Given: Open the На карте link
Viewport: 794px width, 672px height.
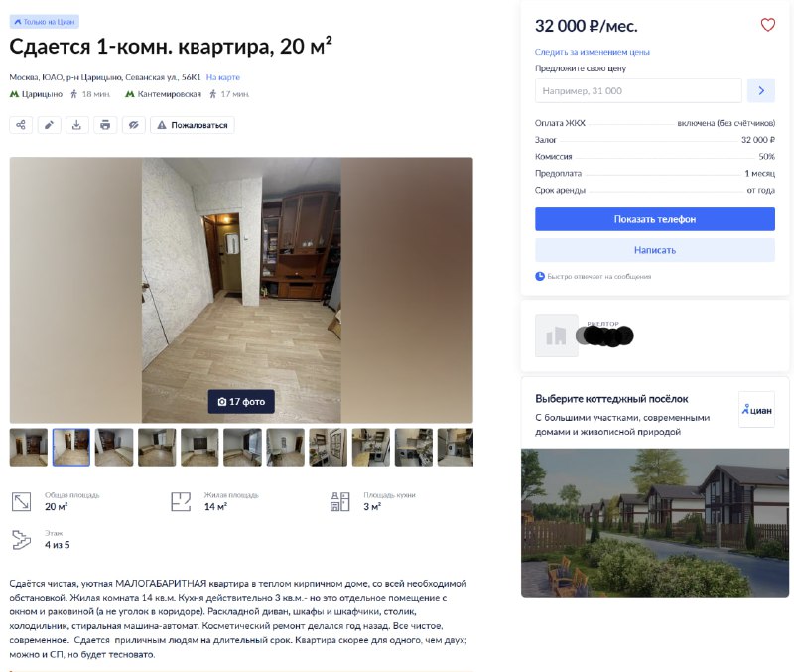Looking at the screenshot, I should coord(222,77).
